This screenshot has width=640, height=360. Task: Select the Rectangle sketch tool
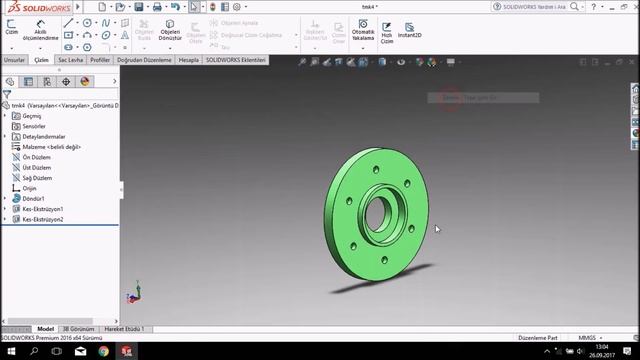point(68,35)
